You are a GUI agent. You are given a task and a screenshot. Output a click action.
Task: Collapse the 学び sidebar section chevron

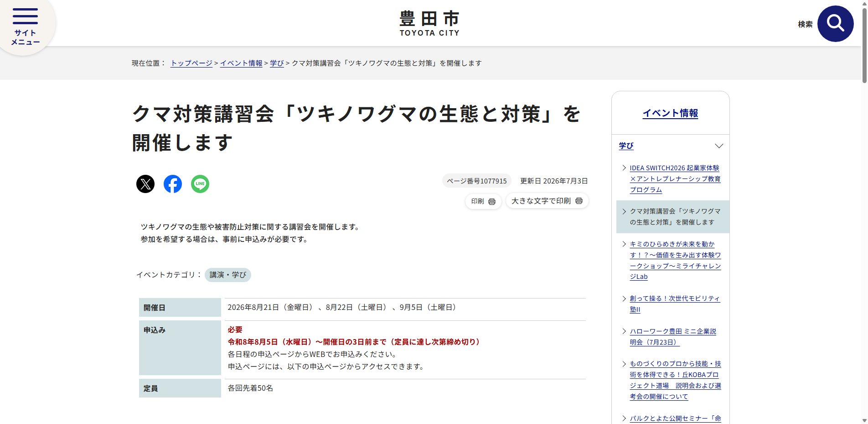pyautogui.click(x=719, y=146)
